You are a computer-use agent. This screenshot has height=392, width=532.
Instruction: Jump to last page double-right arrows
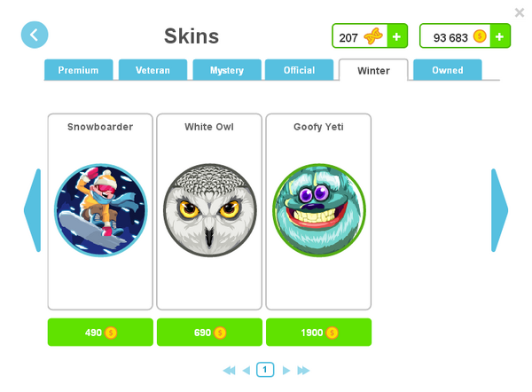(303, 371)
